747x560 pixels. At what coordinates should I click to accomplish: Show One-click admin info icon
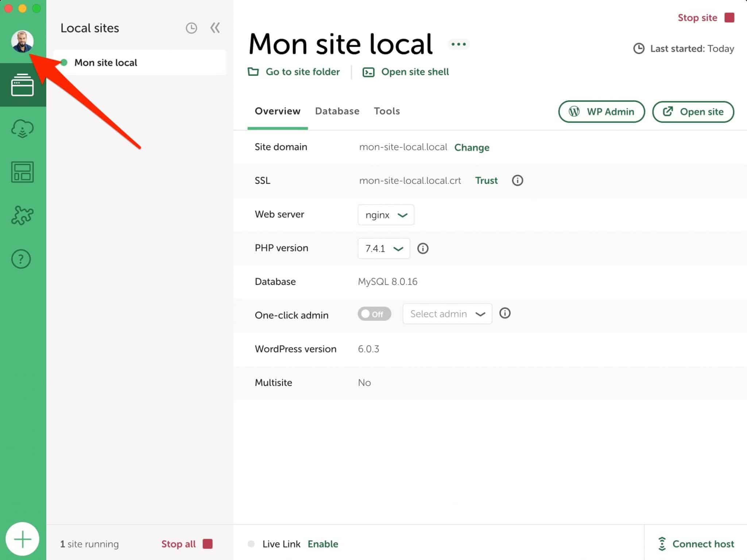point(505,313)
